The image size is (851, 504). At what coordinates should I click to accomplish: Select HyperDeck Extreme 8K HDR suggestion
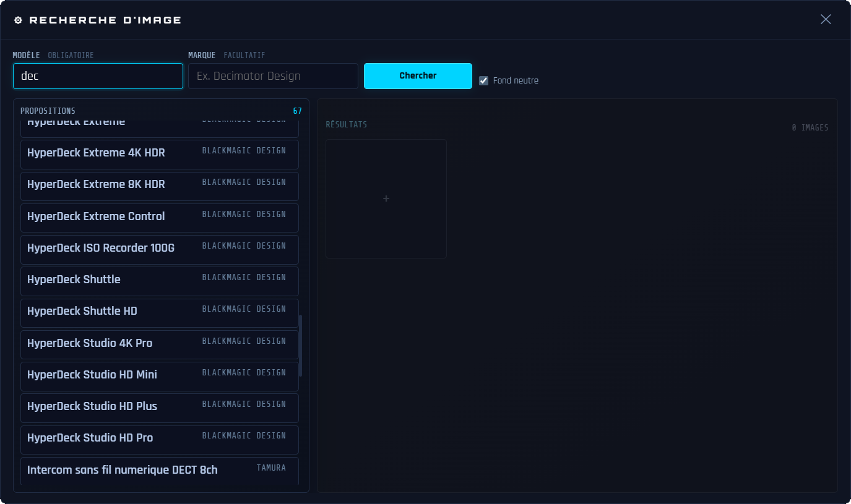tap(160, 186)
